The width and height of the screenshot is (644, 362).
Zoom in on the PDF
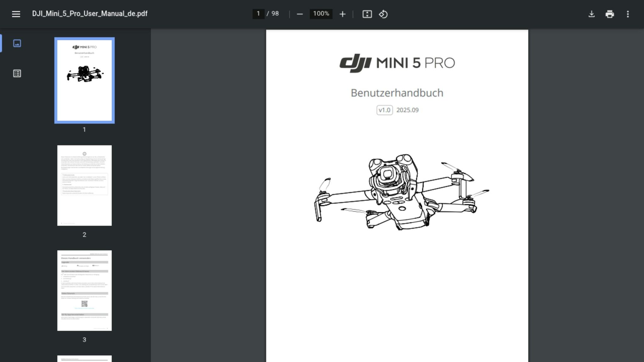pos(342,14)
